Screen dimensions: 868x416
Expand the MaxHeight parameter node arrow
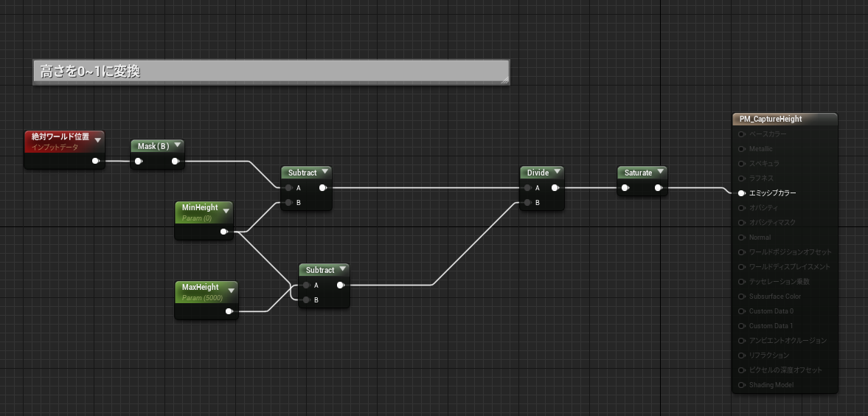[x=232, y=291]
